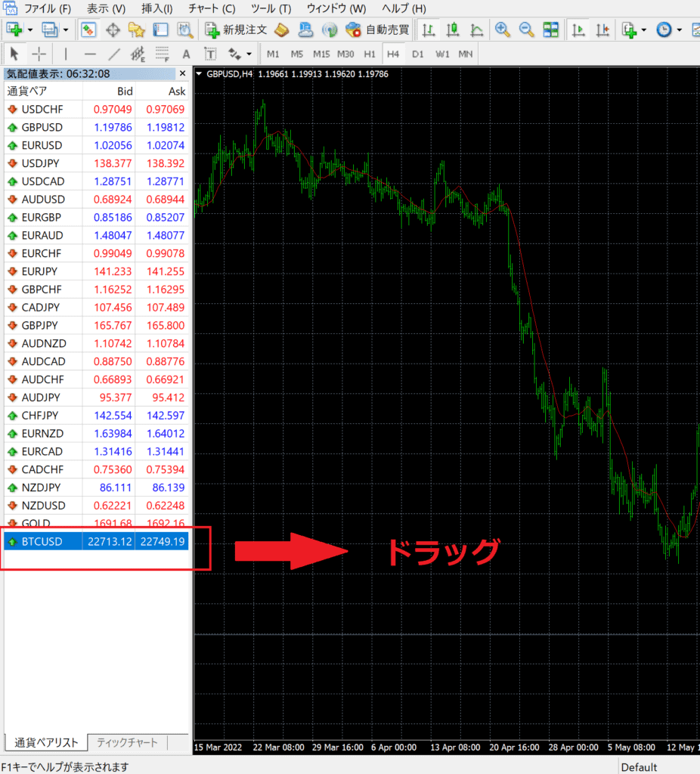Image resolution: width=700 pixels, height=774 pixels.
Task: Open the チャート (C) menu
Action: click(x=212, y=9)
